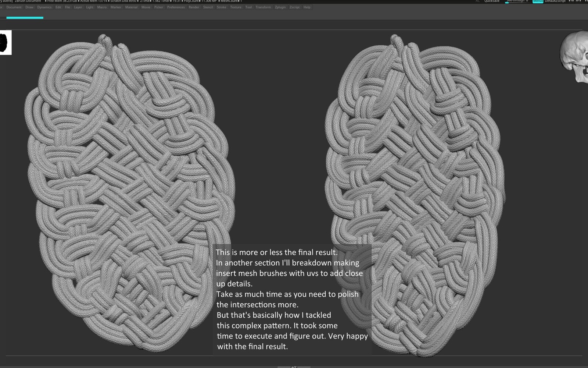Open the Texture menu
Viewport: 588px width, 368px height.
[236, 7]
